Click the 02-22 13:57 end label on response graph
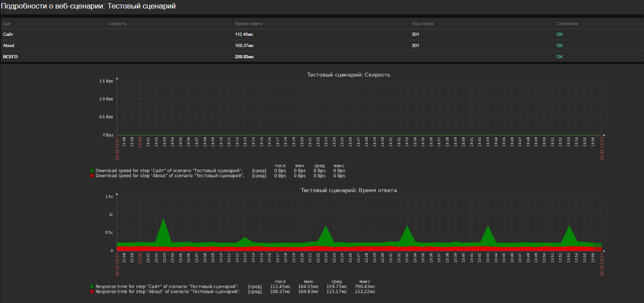This screenshot has width=644, height=303. [602, 265]
